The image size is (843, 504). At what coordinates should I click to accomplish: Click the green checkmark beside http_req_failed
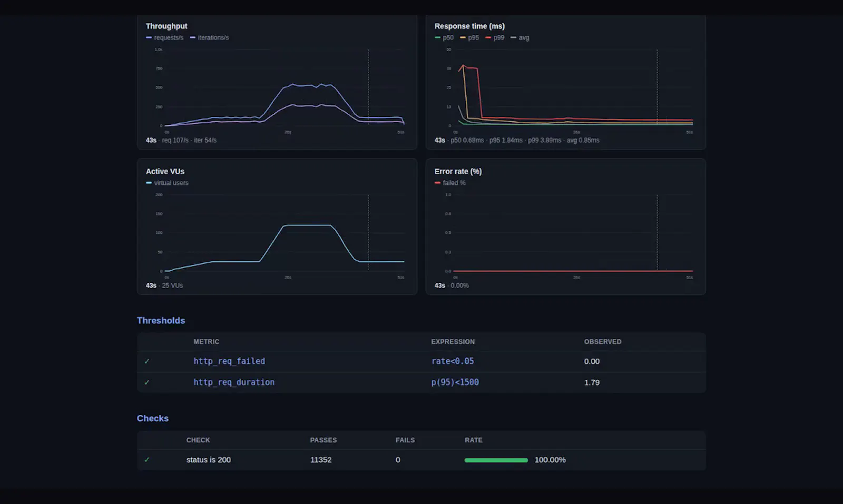coord(147,362)
